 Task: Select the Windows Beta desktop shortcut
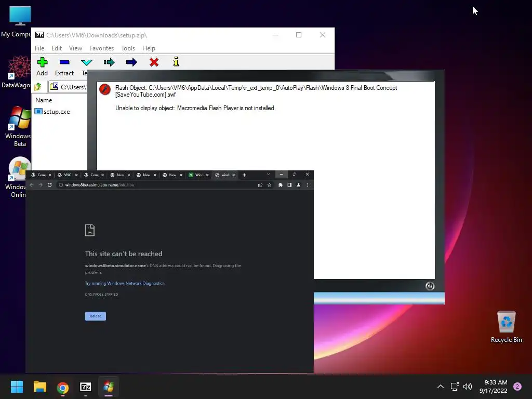coord(18,127)
